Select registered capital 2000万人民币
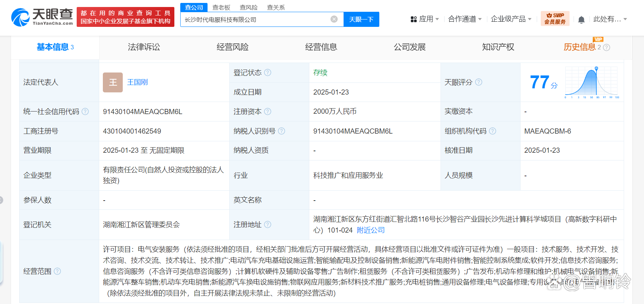 [x=335, y=111]
